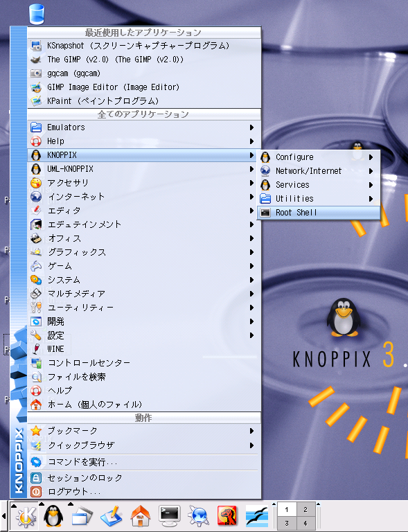Viewport: 408px width, 532px height.
Task: Click the K menu button in panel
Action: [25, 516]
